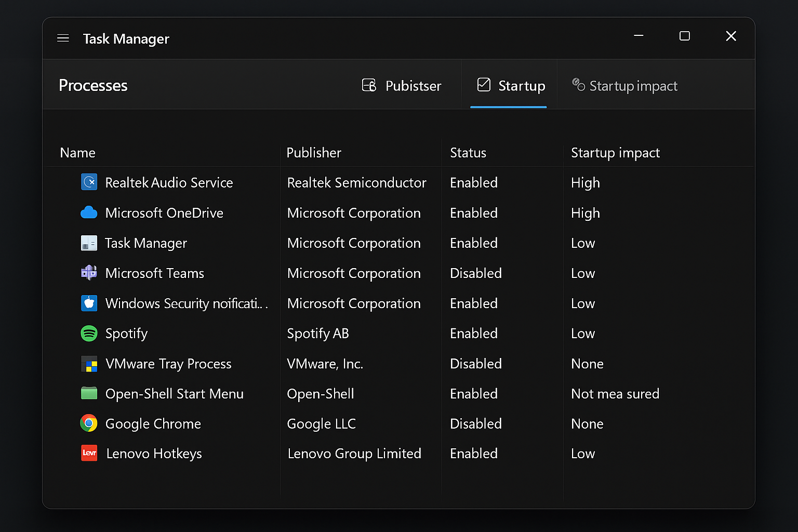The height and width of the screenshot is (532, 798).
Task: Click the Realtek Audio Service icon
Action: 89,182
